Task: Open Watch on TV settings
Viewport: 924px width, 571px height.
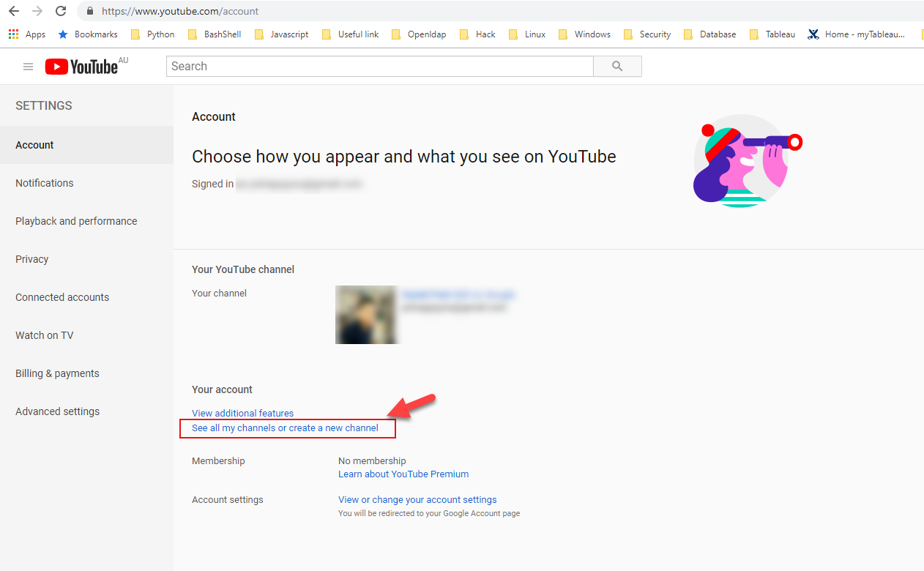Action: pos(86,335)
